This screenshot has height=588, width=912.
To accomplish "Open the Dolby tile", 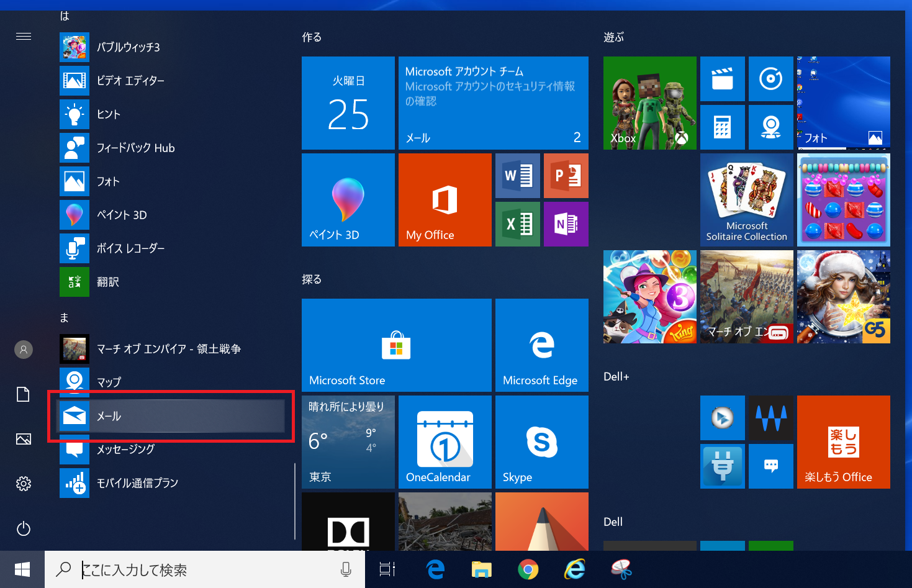I will click(348, 522).
